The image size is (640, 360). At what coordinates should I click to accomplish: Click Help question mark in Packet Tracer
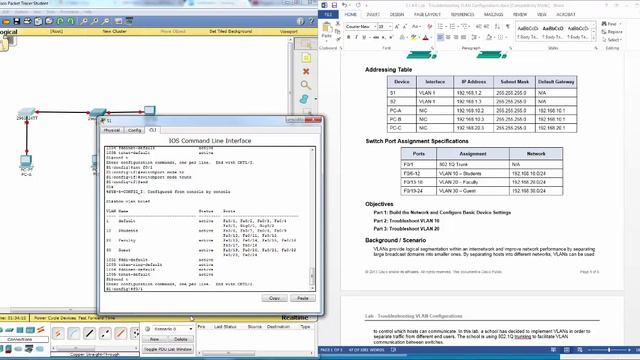(x=311, y=21)
